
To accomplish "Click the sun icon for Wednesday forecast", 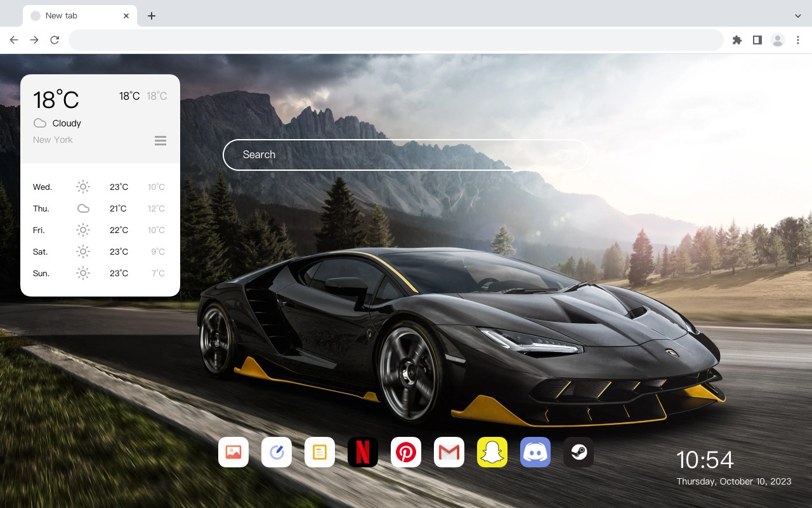I will pyautogui.click(x=83, y=187).
